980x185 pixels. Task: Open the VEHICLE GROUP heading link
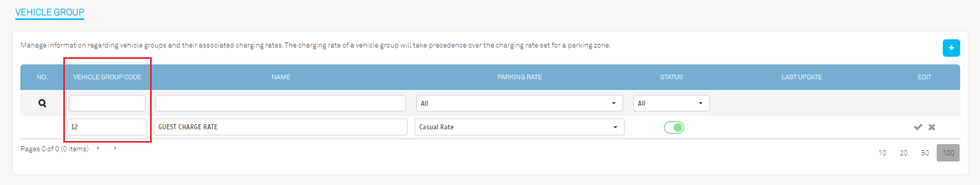(x=50, y=12)
